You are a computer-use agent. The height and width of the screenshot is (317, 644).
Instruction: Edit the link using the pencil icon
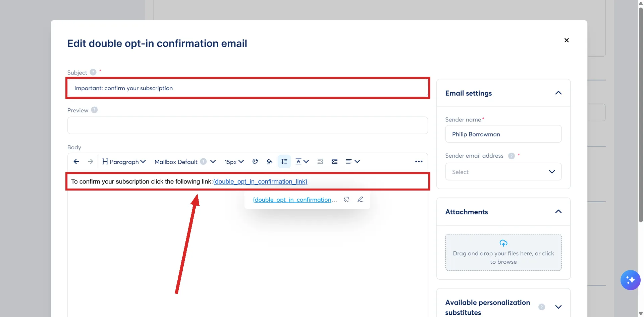[x=360, y=199]
